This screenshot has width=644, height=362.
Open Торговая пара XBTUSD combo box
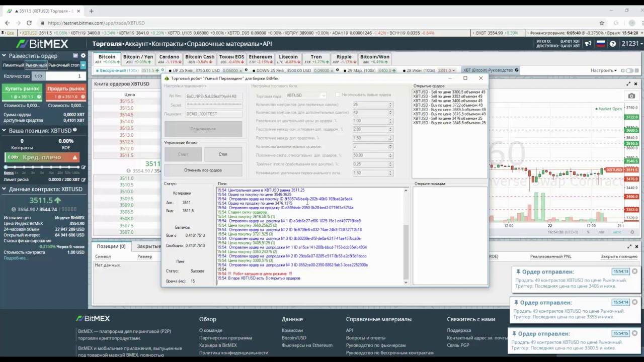pos(306,95)
